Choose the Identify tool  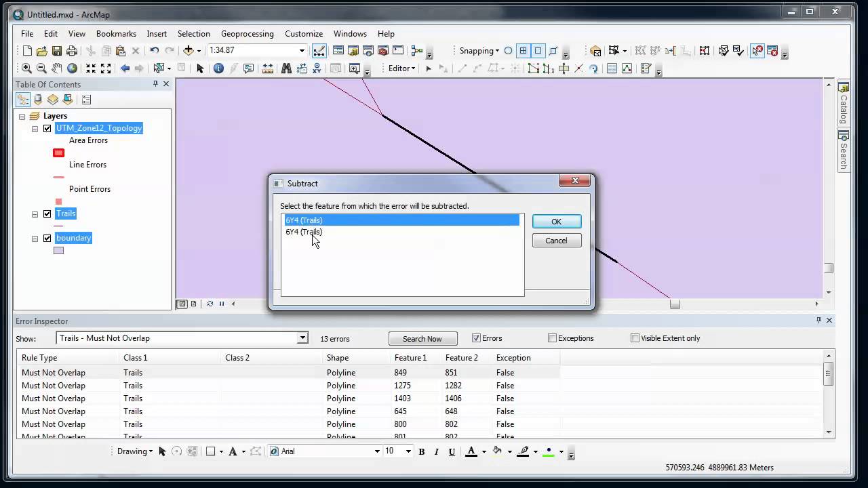(x=218, y=68)
